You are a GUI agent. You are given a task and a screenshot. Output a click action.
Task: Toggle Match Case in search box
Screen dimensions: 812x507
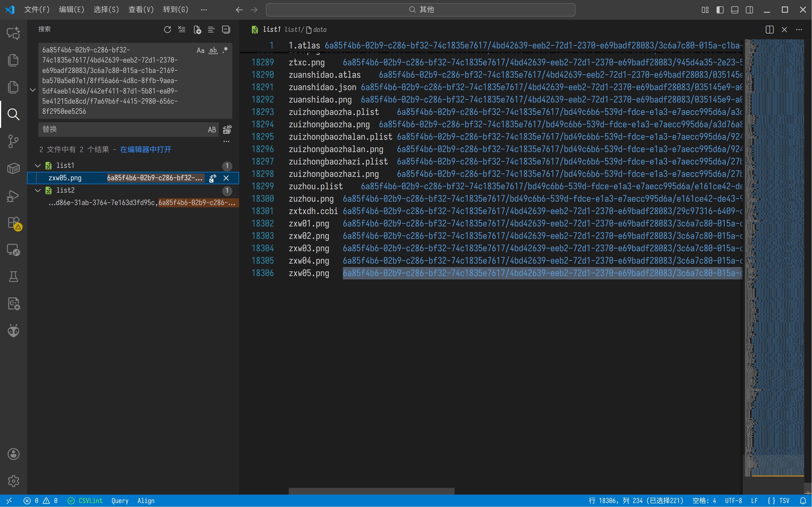pyautogui.click(x=200, y=50)
